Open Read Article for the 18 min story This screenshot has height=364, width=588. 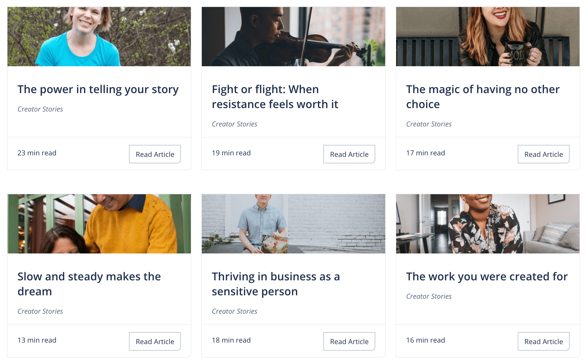click(x=349, y=341)
